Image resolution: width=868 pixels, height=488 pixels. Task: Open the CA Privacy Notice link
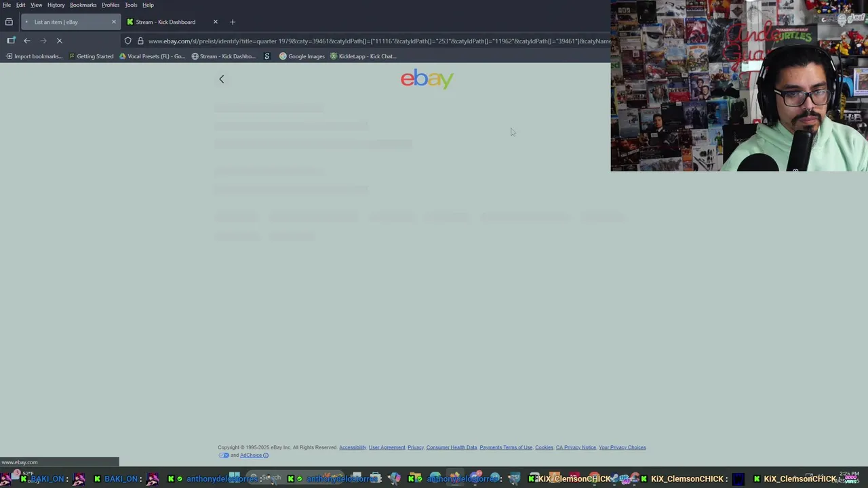576,447
